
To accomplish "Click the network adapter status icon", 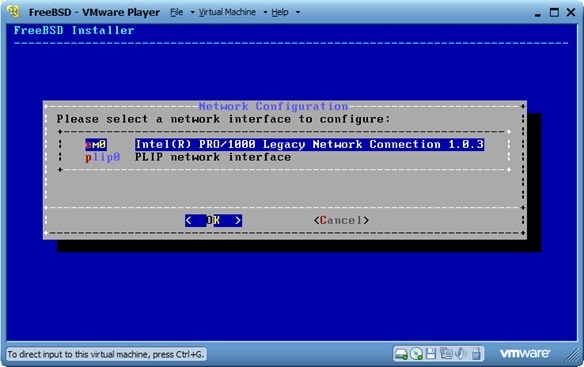I will pyautogui.click(x=445, y=353).
